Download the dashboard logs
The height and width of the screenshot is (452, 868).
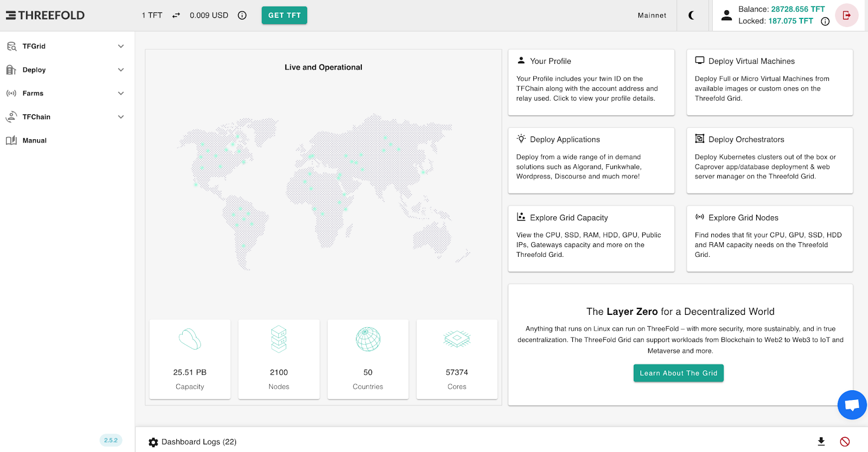click(821, 442)
